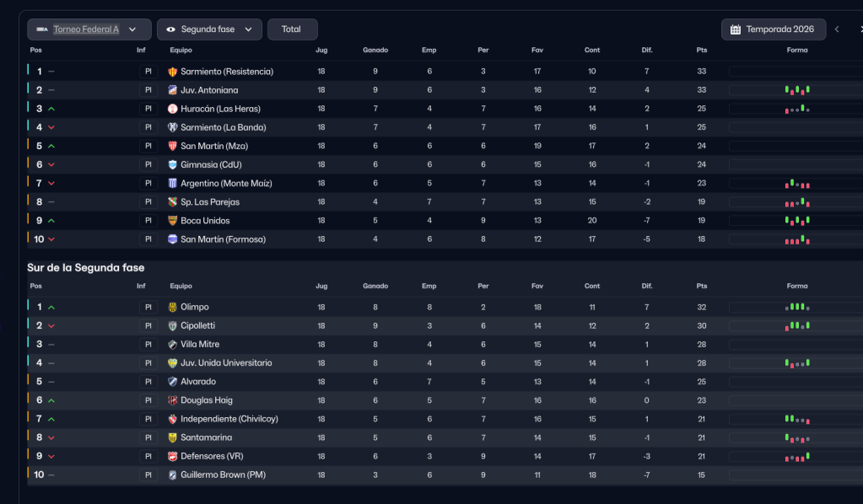Click the PI info button for Gimnasia (CdU)
The width and height of the screenshot is (863, 504).
[148, 165]
